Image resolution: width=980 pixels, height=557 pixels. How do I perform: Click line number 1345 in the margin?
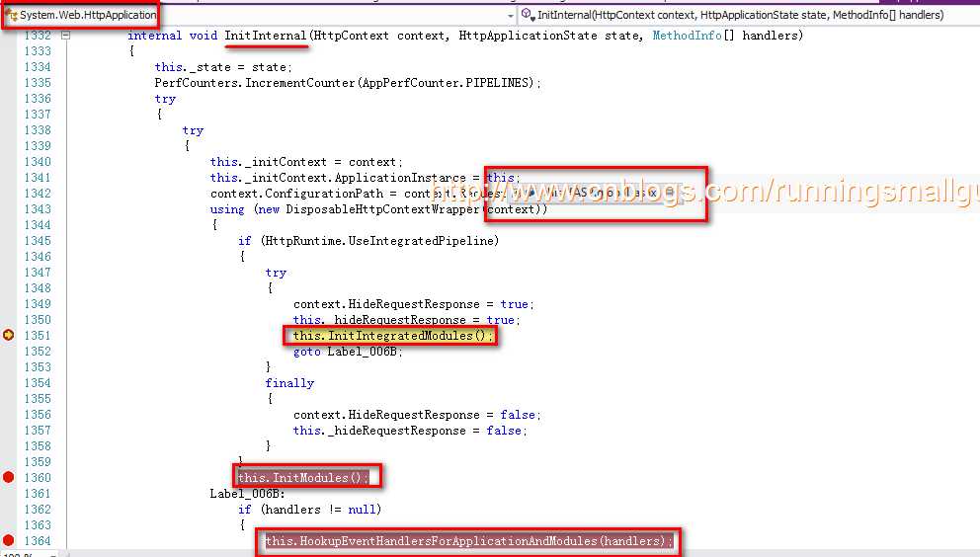coord(38,241)
